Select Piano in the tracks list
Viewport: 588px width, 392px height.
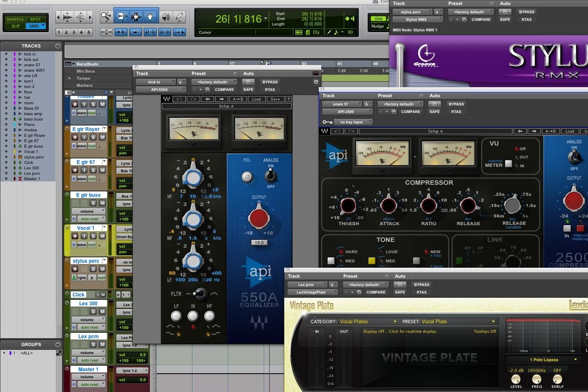point(29,124)
